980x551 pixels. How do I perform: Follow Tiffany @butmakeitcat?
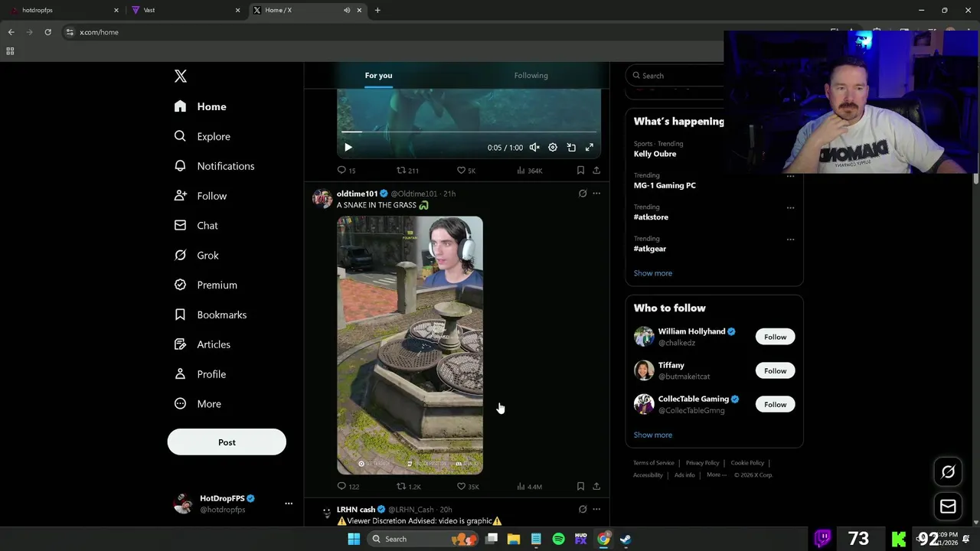pyautogui.click(x=775, y=370)
